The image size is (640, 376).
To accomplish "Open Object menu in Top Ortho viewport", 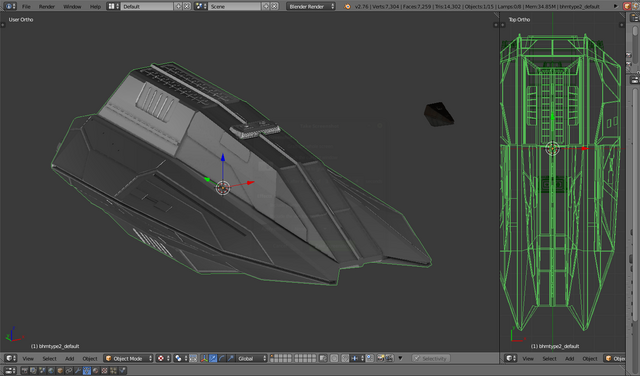I will point(590,358).
